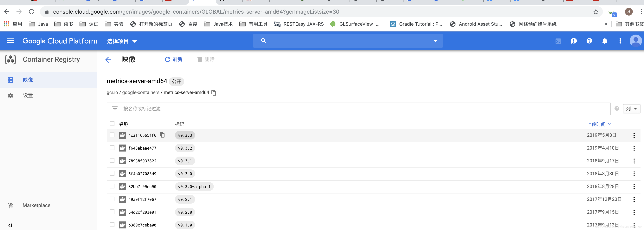Open actions menu for the v0.3.2 row

[x=634, y=148]
